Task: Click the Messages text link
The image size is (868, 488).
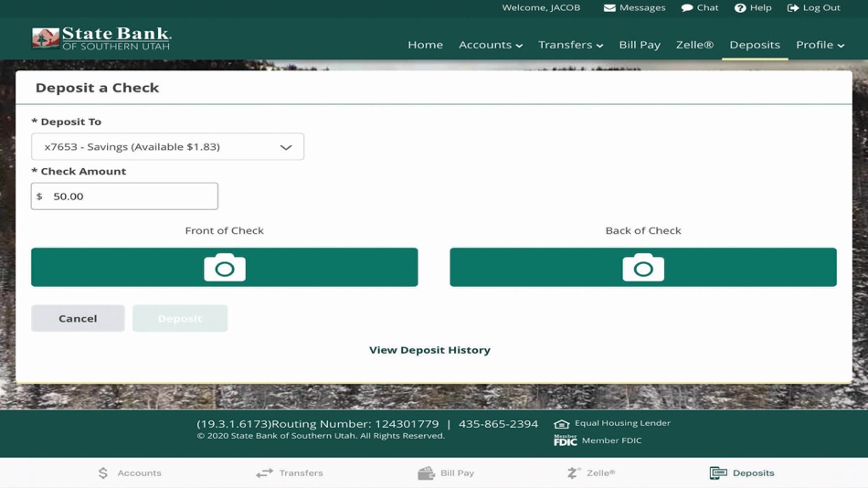Action: [x=642, y=7]
